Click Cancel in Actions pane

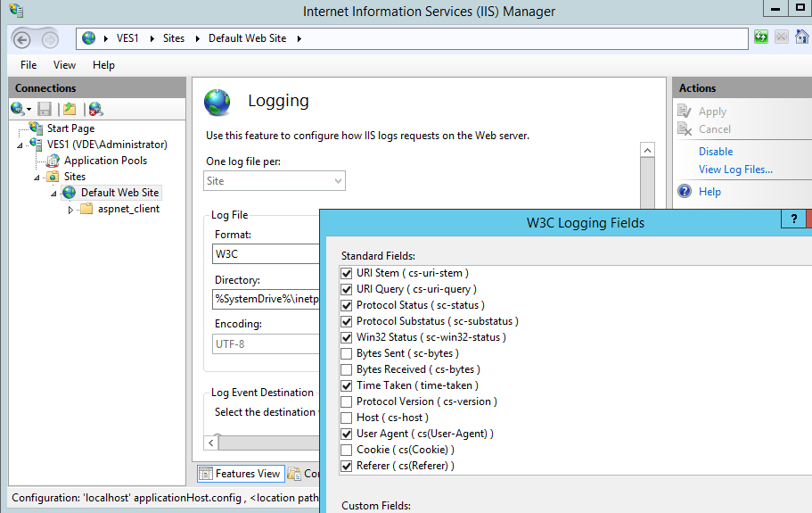pyautogui.click(x=715, y=129)
